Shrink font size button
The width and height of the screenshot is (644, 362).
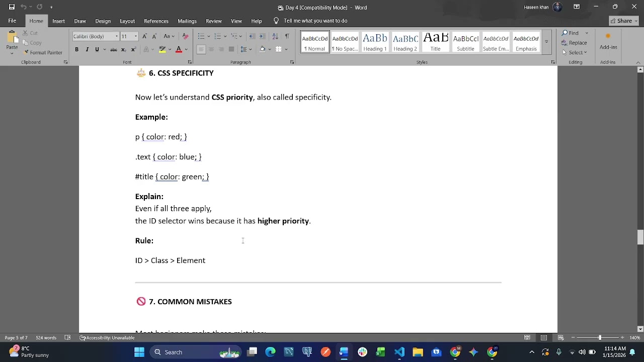click(154, 36)
